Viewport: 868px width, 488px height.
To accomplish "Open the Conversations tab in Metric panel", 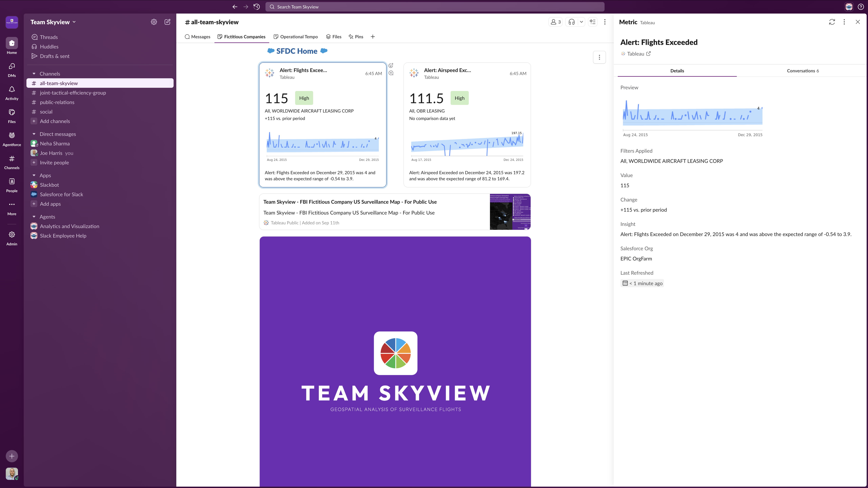I will click(x=802, y=71).
